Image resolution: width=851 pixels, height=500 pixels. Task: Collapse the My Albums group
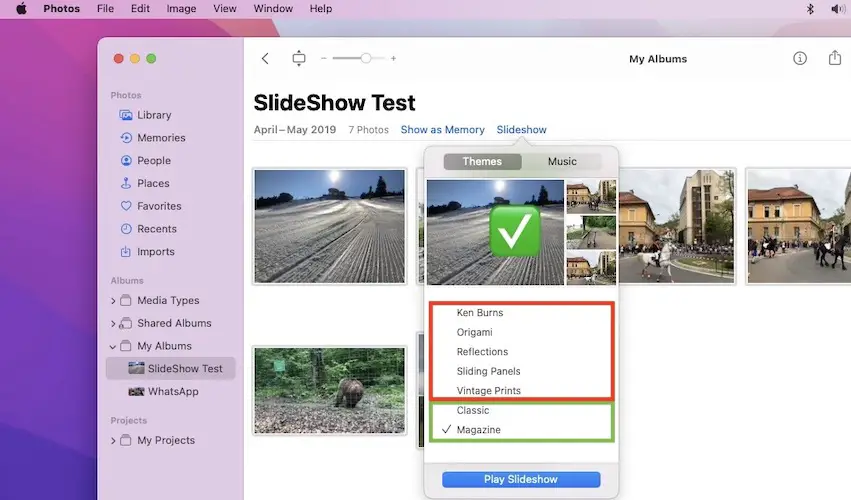pos(113,347)
